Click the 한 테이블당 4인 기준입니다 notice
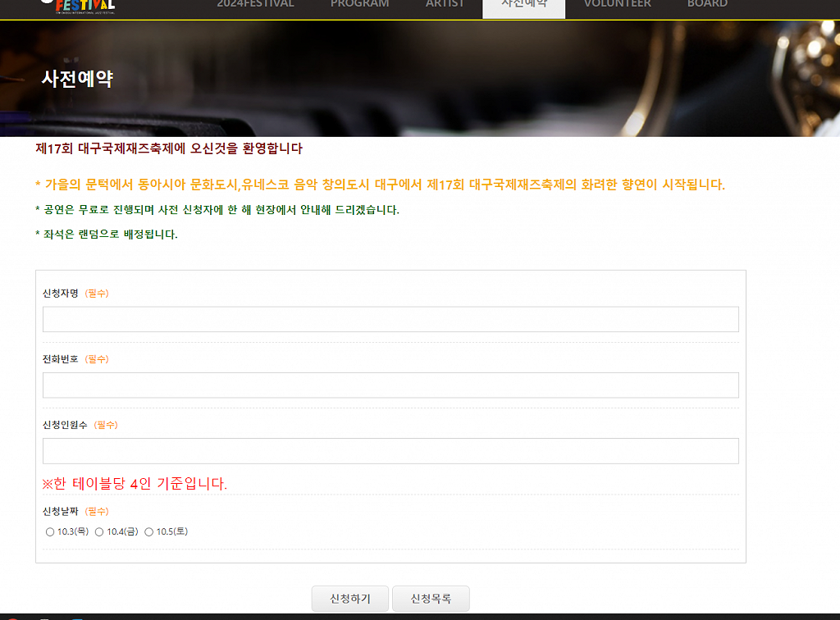Screen dimensions: 840x620 pyautogui.click(x=135, y=484)
